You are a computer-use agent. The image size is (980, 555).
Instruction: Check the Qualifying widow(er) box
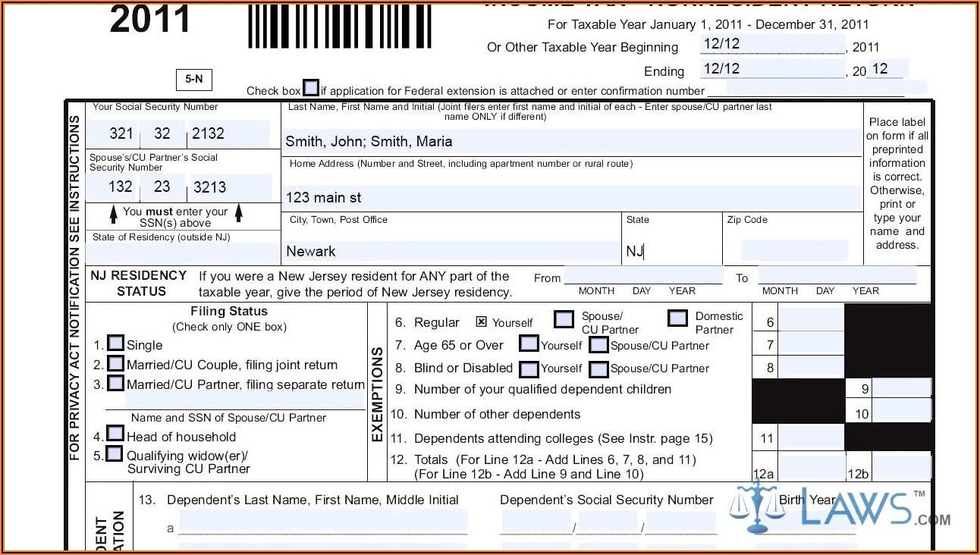[x=115, y=453]
